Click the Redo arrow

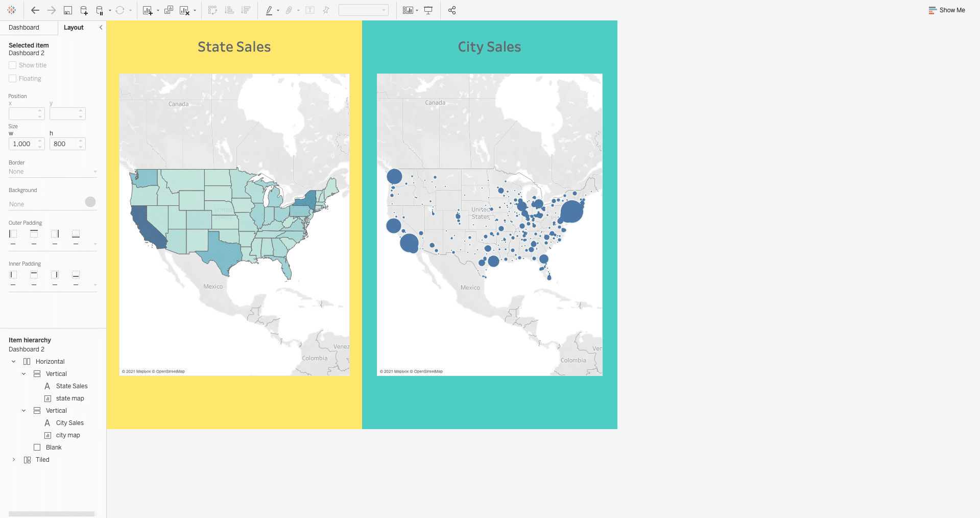tap(51, 10)
